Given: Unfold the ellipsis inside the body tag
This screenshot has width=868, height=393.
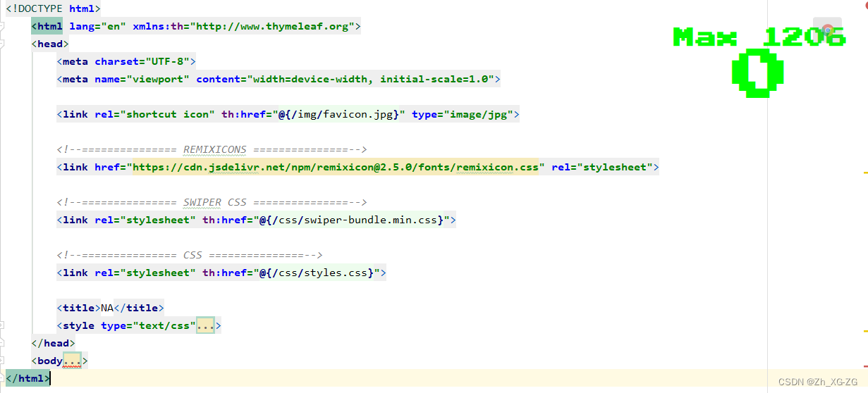Looking at the screenshot, I should point(73,361).
